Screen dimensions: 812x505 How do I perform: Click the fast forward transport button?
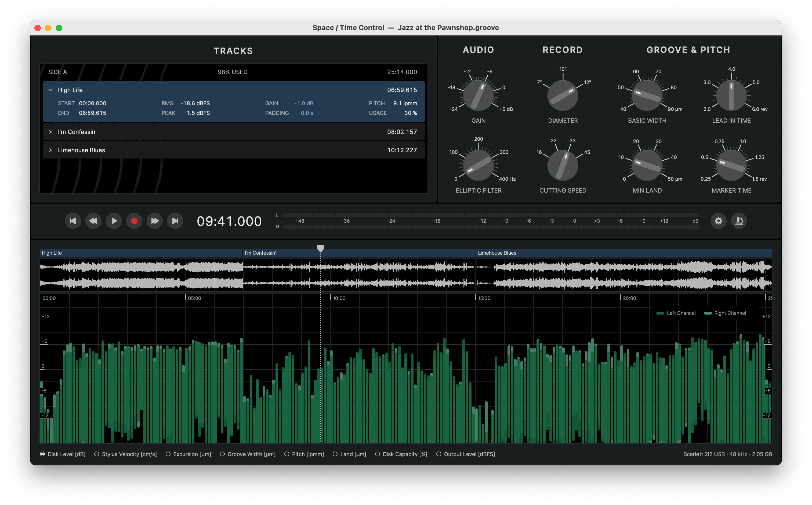pyautogui.click(x=155, y=221)
